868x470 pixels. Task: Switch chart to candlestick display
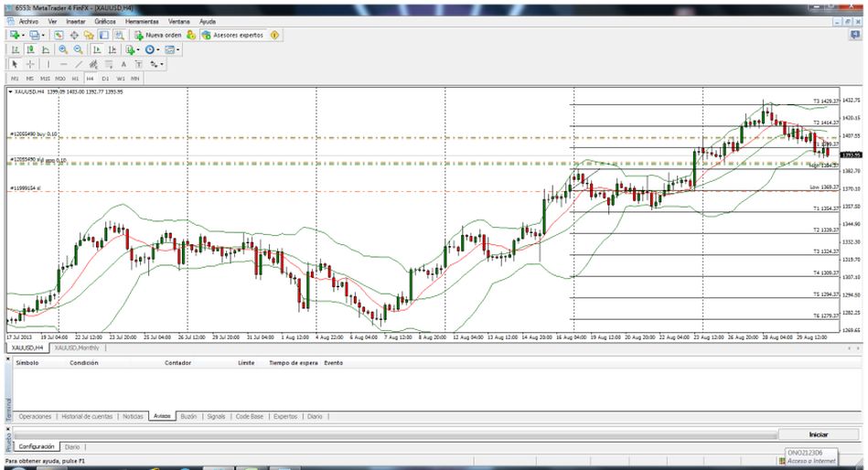coord(30,49)
